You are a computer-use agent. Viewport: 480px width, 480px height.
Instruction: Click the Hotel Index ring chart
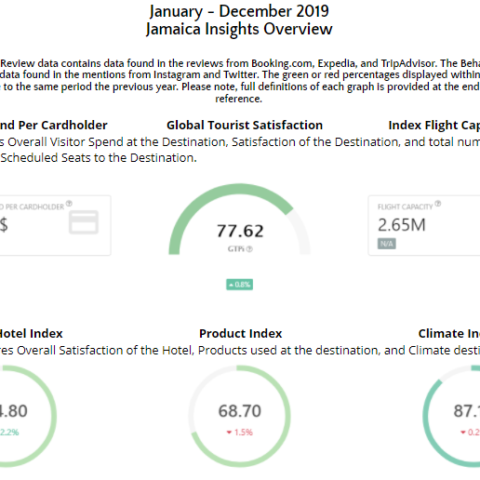pos(28,416)
